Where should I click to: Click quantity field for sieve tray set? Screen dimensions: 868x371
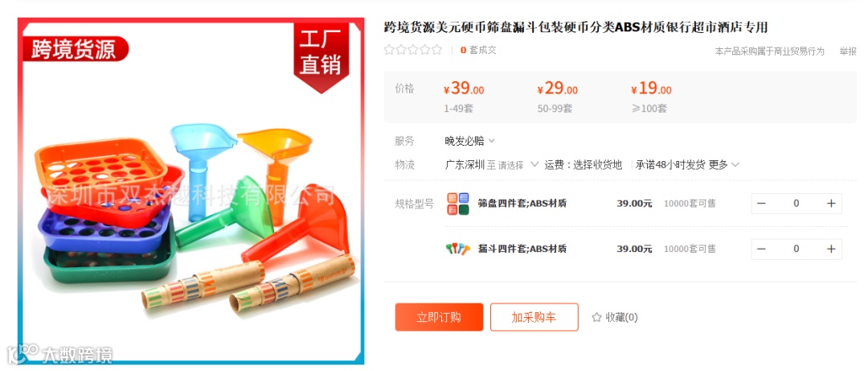tap(796, 204)
